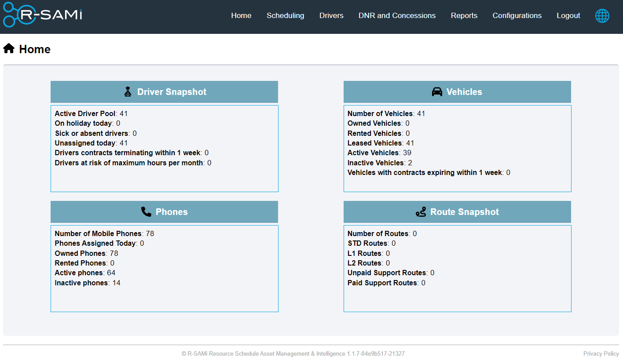
Task: Open the language globe icon in the navbar
Action: coord(602,15)
